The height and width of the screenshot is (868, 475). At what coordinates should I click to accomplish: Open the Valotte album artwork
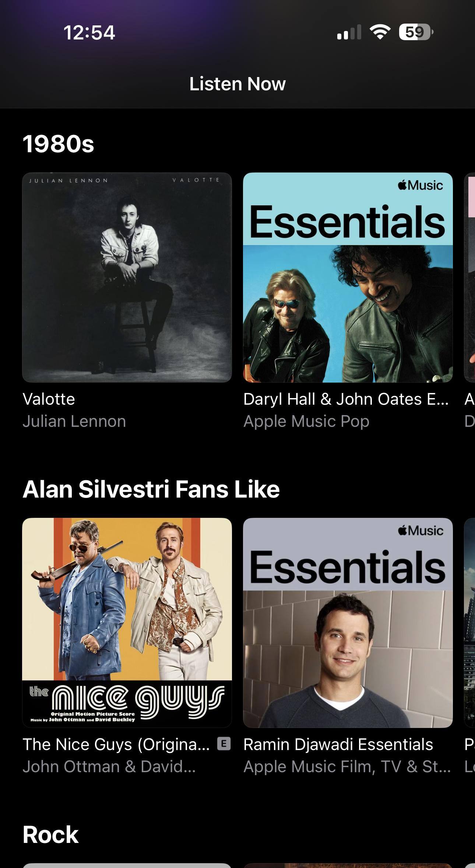coord(127,277)
